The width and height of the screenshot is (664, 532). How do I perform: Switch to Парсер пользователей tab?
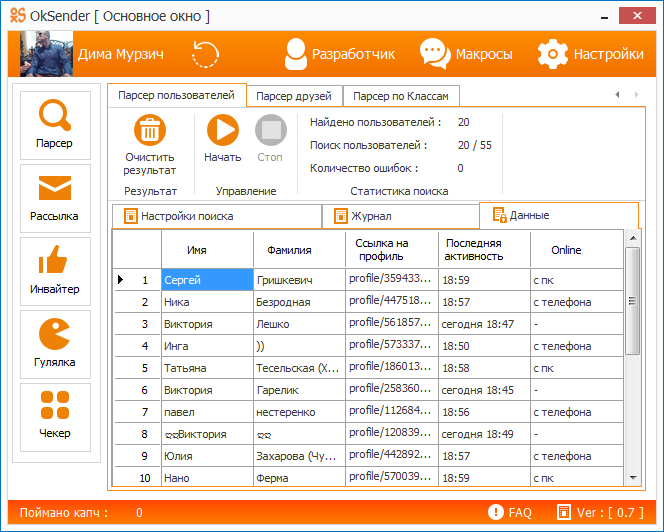click(177, 95)
